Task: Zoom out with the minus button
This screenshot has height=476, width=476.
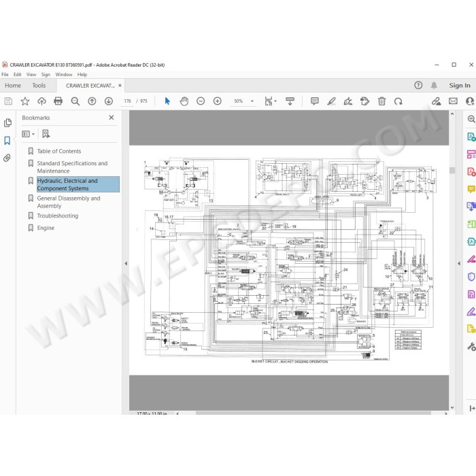Action: 201,101
